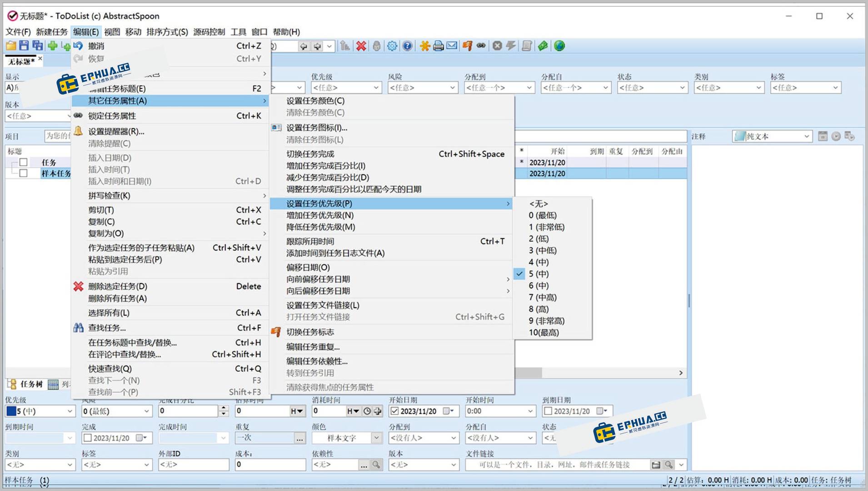The width and height of the screenshot is (868, 491).
Task: Click the red X delete task icon
Action: coord(361,45)
